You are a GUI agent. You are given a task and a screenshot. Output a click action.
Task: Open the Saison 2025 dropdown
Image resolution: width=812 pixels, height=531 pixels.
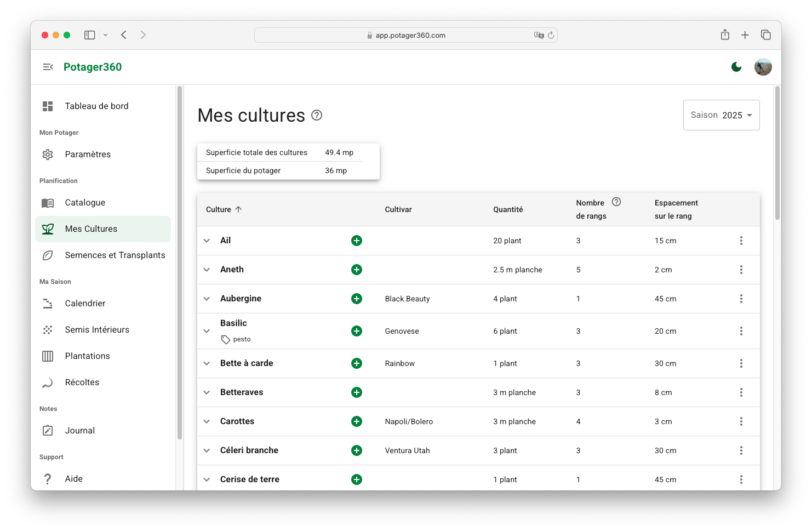pos(721,115)
